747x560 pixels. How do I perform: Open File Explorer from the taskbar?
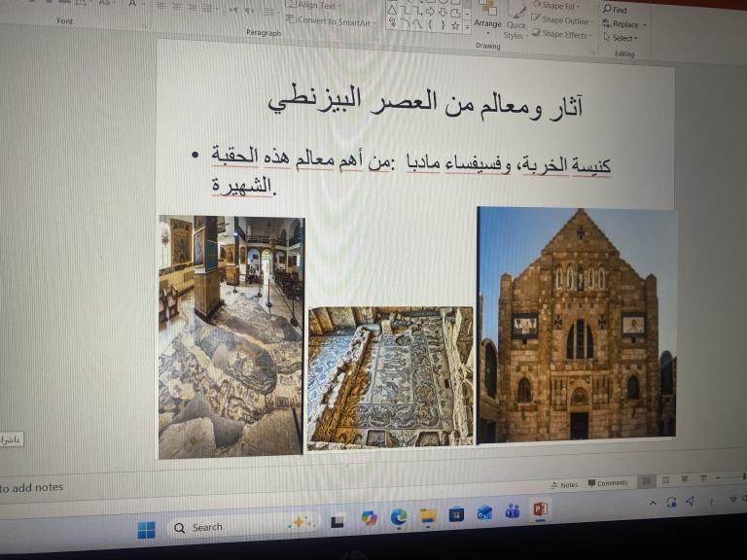(x=427, y=517)
